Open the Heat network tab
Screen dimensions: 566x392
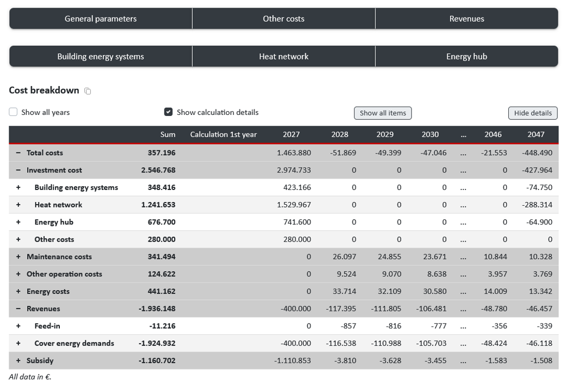click(x=284, y=56)
